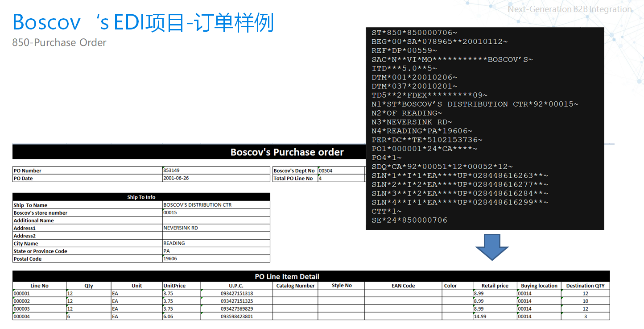Select the Total PO Line No value 4
Image resolution: width=644 pixels, height=329 pixels.
coord(342,178)
